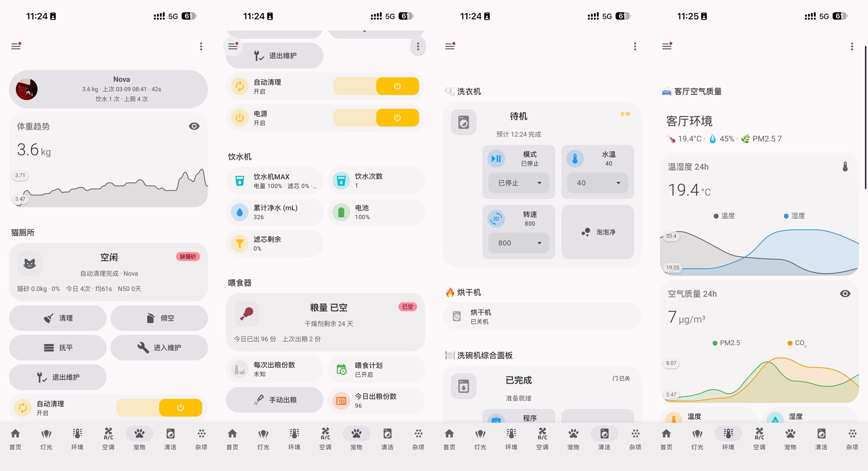The image size is (868, 471).
Task: Expand the 已停止 mode dropdown
Action: (519, 183)
